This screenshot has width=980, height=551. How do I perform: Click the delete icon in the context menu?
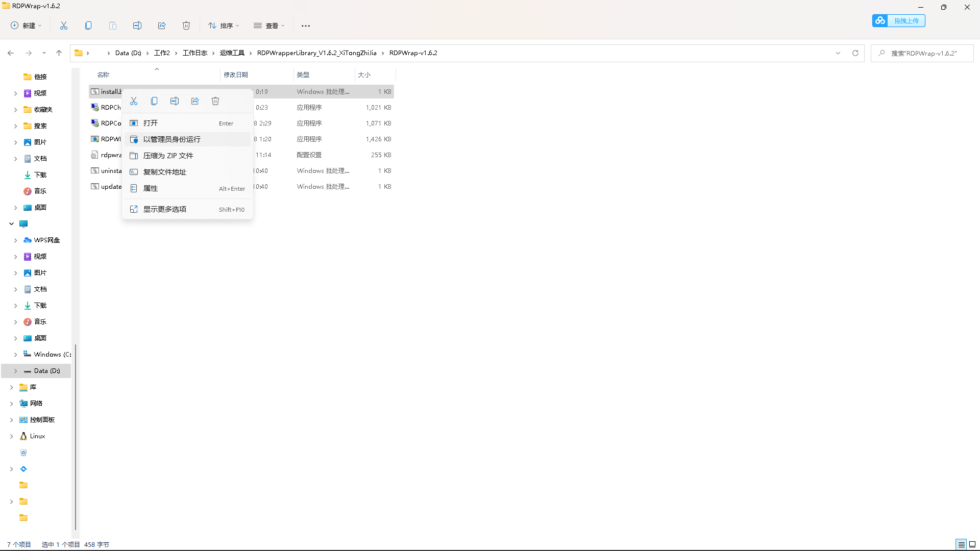[215, 101]
